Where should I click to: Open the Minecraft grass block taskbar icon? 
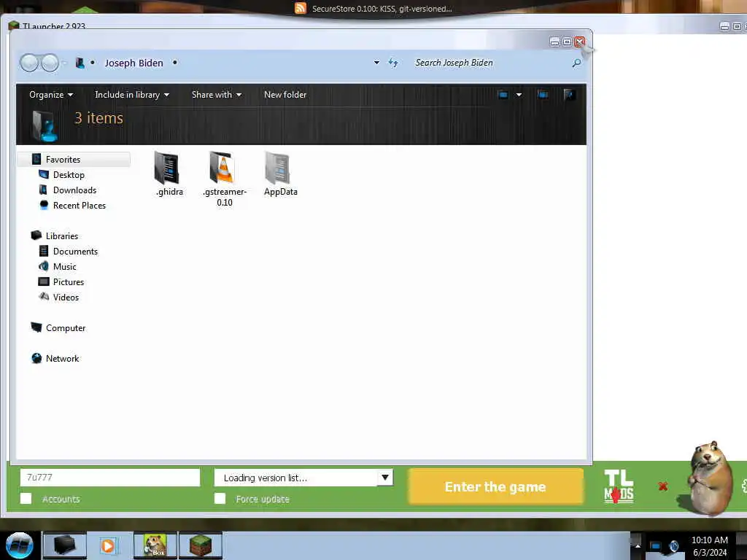click(x=201, y=545)
